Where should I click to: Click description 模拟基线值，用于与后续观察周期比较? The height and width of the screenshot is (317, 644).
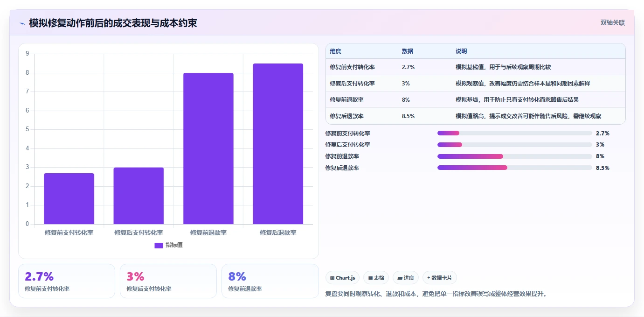[x=504, y=67]
